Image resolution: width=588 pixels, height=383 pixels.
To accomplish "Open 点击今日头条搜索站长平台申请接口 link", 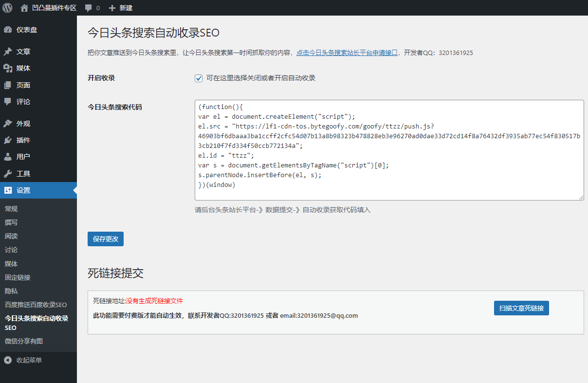I will 347,53.
